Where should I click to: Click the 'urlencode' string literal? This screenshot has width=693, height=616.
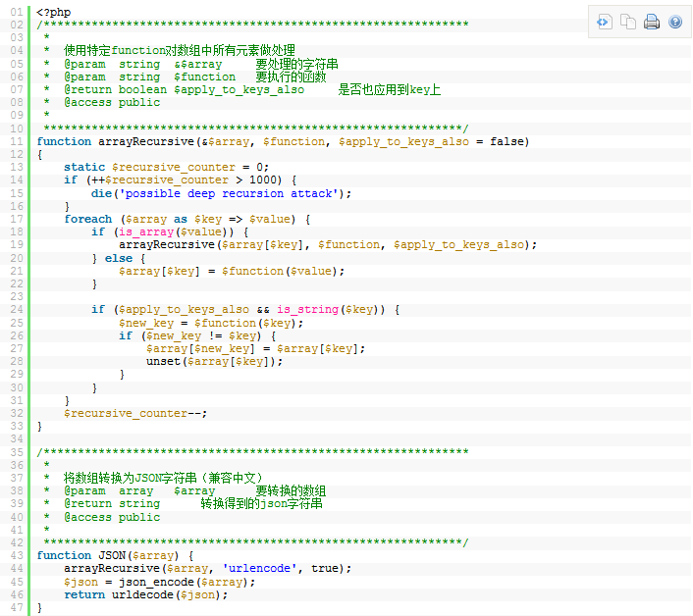pos(259,569)
